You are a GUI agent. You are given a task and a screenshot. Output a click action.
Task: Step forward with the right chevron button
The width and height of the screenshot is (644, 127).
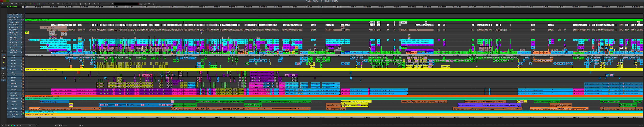click(x=59, y=125)
